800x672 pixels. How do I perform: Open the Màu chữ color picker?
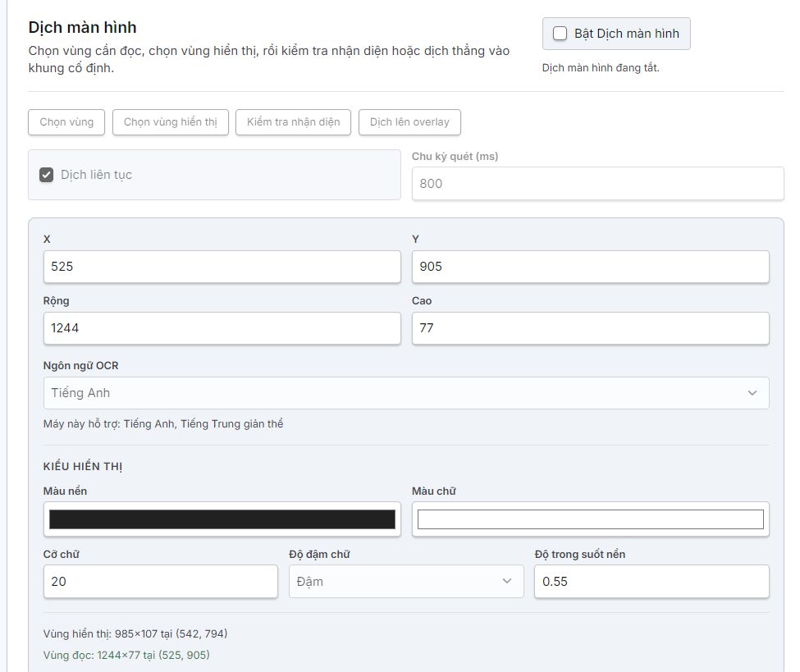click(590, 519)
